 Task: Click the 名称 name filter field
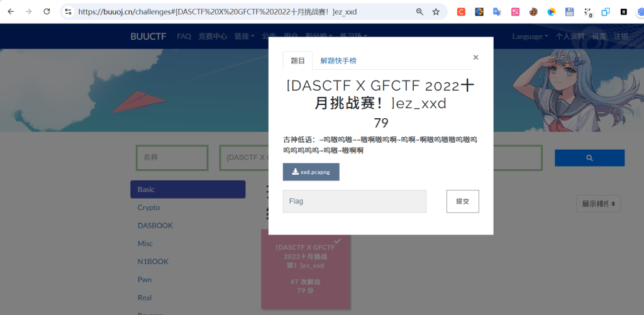tap(172, 158)
